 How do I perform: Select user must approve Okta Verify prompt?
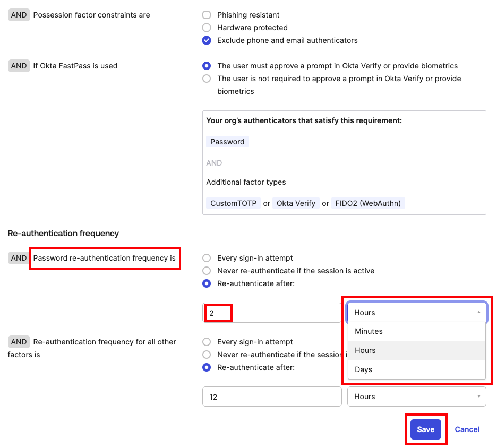click(x=206, y=66)
